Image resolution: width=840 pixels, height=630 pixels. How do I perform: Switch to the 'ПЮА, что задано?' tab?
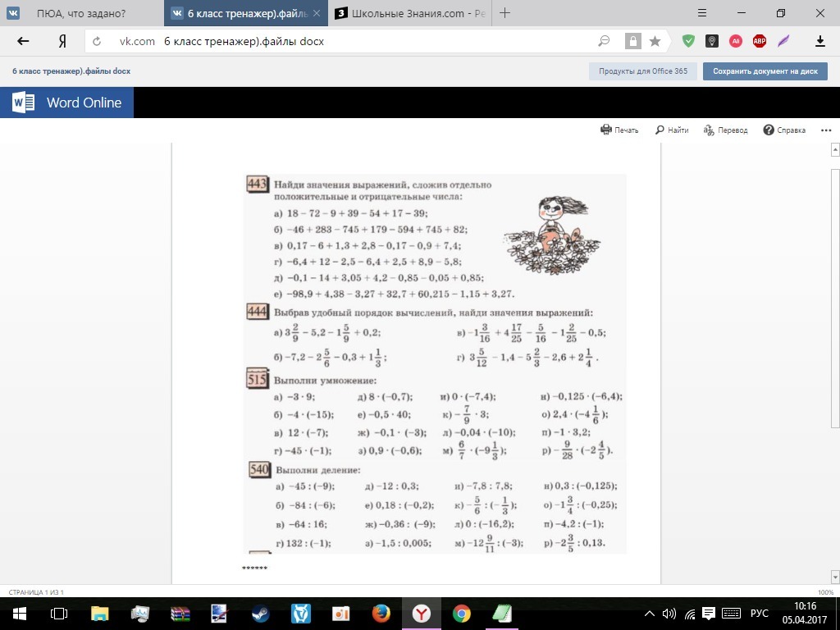pos(80,13)
